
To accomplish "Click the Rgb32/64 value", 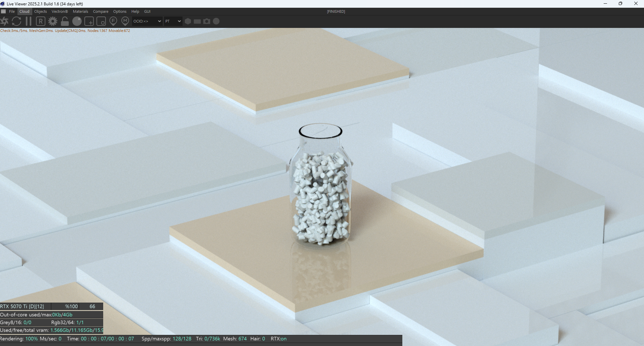I will pyautogui.click(x=80, y=322).
